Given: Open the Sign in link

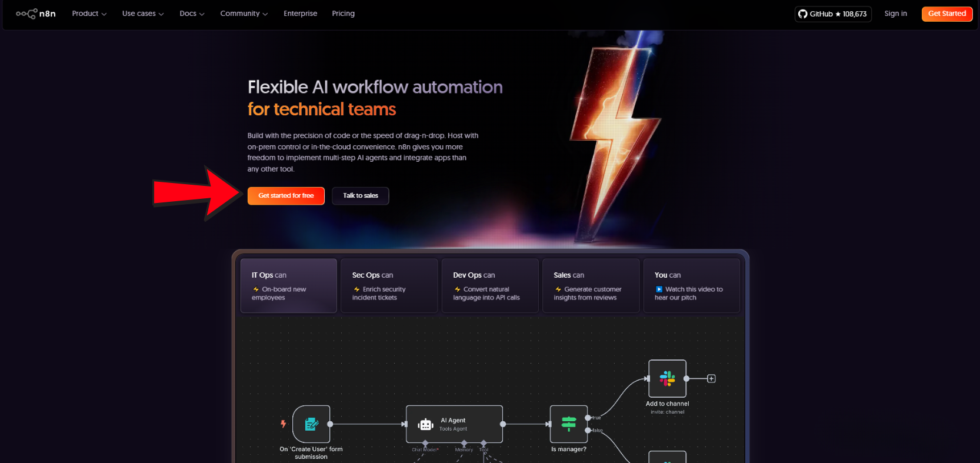Looking at the screenshot, I should point(895,14).
